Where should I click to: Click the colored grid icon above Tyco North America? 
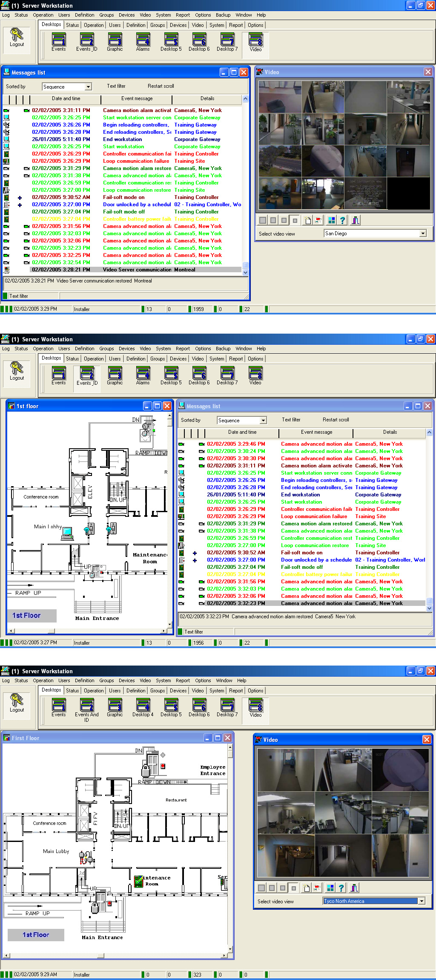coord(330,888)
